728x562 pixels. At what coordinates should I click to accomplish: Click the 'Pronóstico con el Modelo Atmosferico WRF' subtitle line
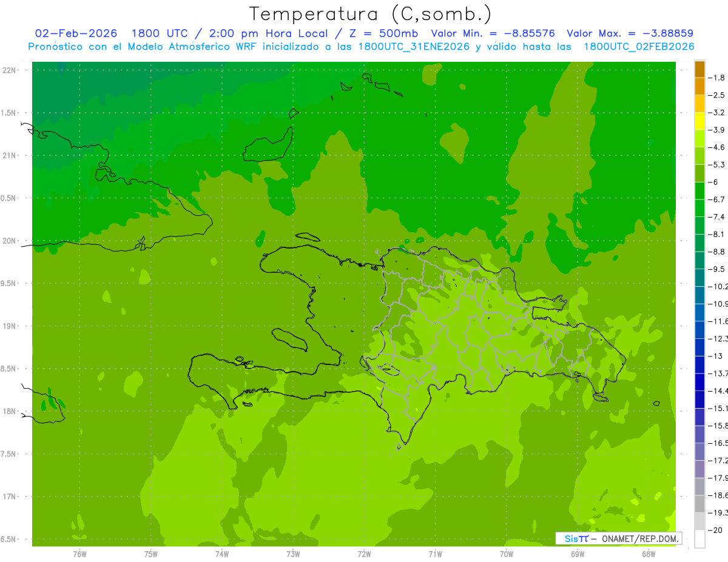pyautogui.click(x=361, y=47)
